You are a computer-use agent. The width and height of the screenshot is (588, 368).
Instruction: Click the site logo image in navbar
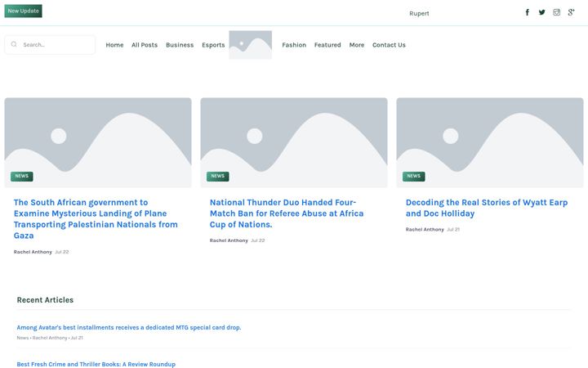click(x=250, y=45)
